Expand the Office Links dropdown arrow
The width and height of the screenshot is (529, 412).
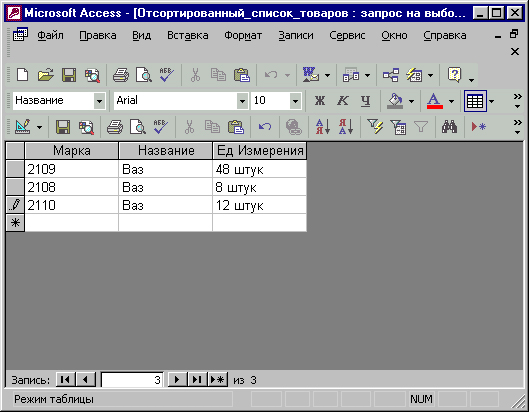[327, 75]
